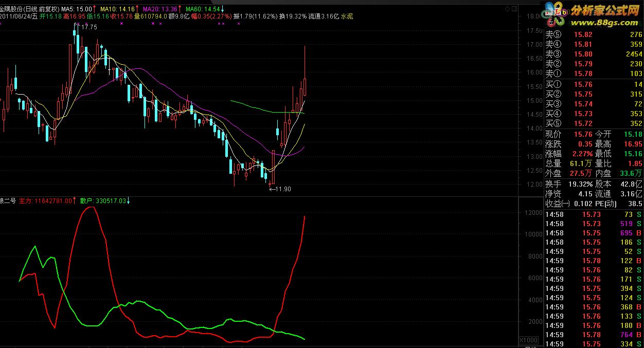The height and width of the screenshot is (348, 644).
Task: Select the 卖④ row at 15.81
Action: click(x=594, y=44)
